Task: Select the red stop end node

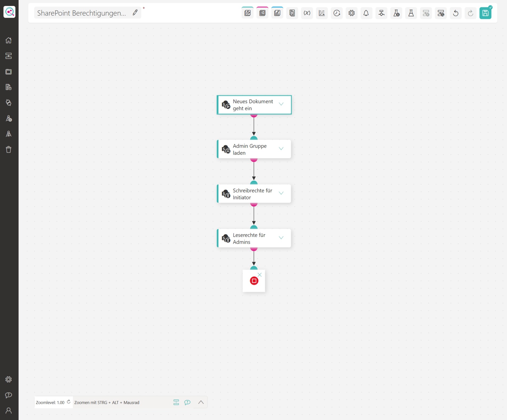Action: (254, 281)
